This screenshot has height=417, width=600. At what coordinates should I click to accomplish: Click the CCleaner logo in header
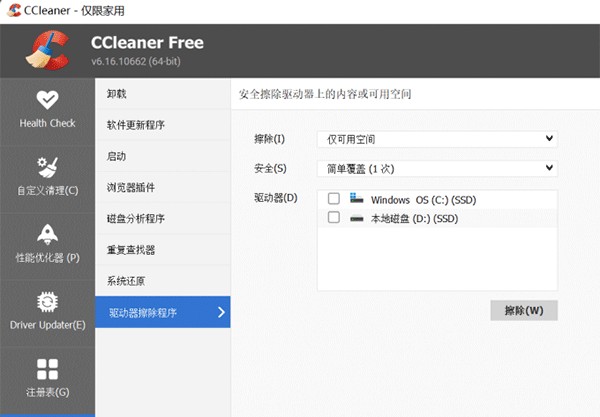pyautogui.click(x=47, y=50)
